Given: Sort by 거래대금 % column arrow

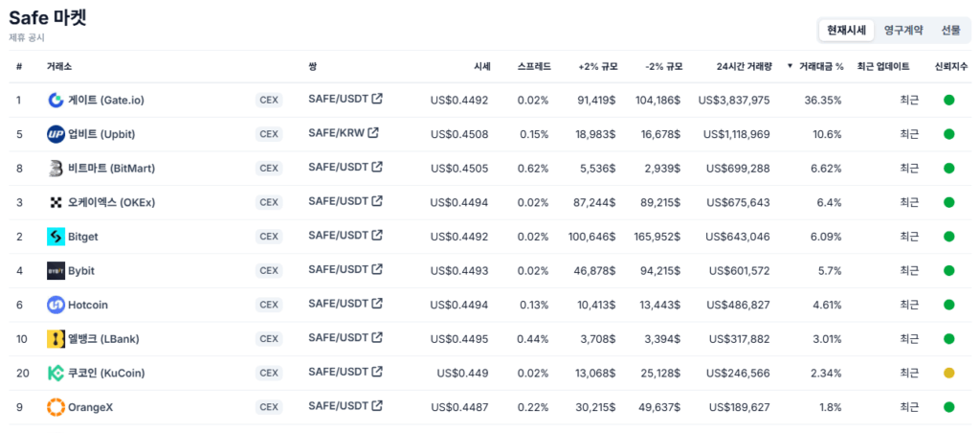Looking at the screenshot, I should tap(790, 66).
